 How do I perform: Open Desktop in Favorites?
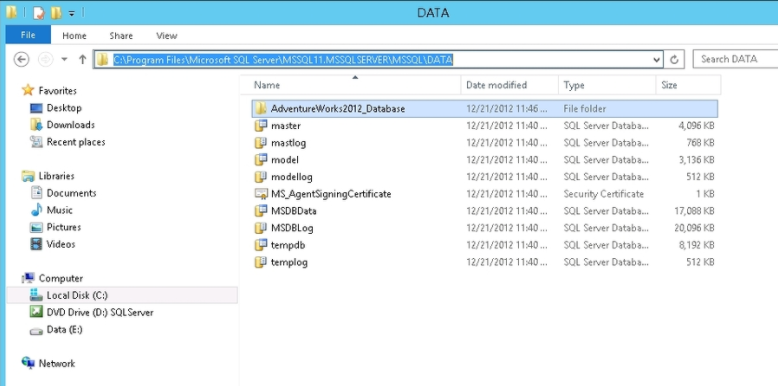click(x=64, y=108)
